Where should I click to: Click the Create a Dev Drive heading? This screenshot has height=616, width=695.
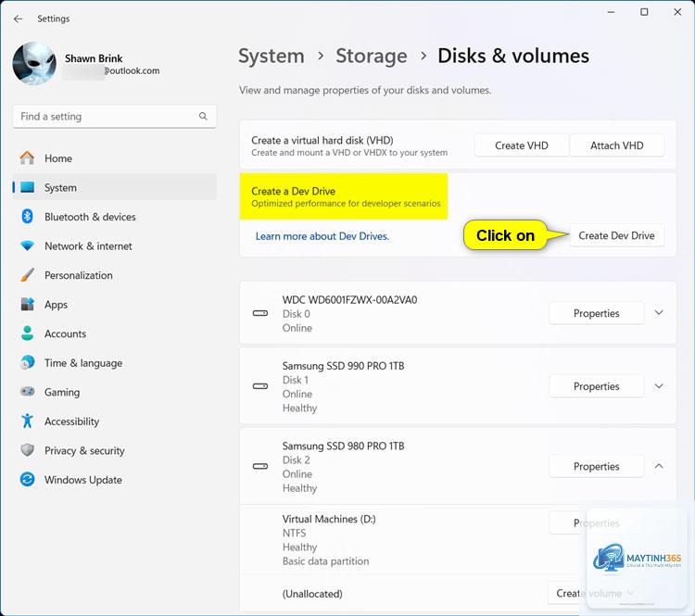(x=293, y=191)
